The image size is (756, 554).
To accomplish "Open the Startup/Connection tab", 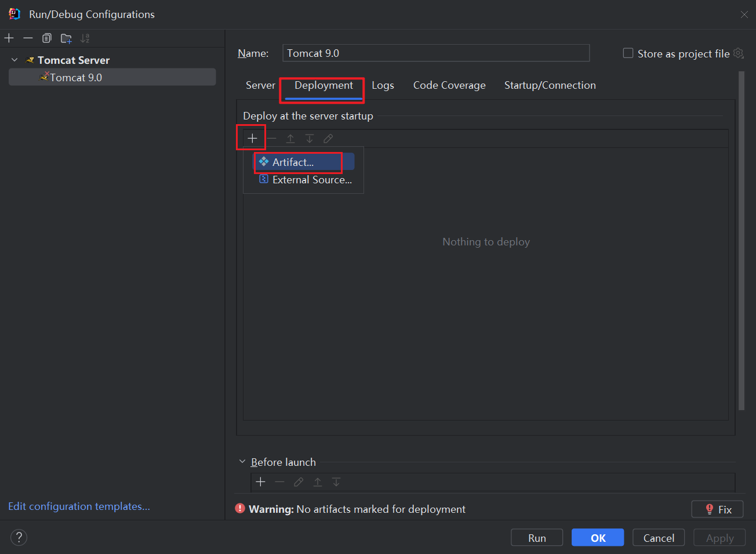I will pos(550,85).
